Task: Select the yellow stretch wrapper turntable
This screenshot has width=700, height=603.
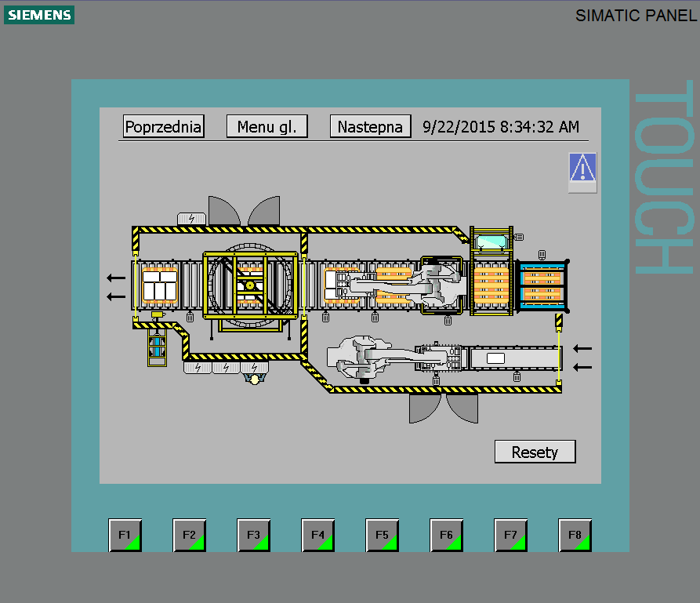Action: pos(250,285)
